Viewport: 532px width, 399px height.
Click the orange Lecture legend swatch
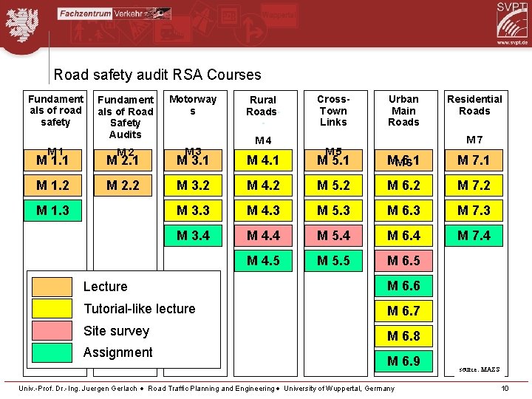pyautogui.click(x=52, y=287)
